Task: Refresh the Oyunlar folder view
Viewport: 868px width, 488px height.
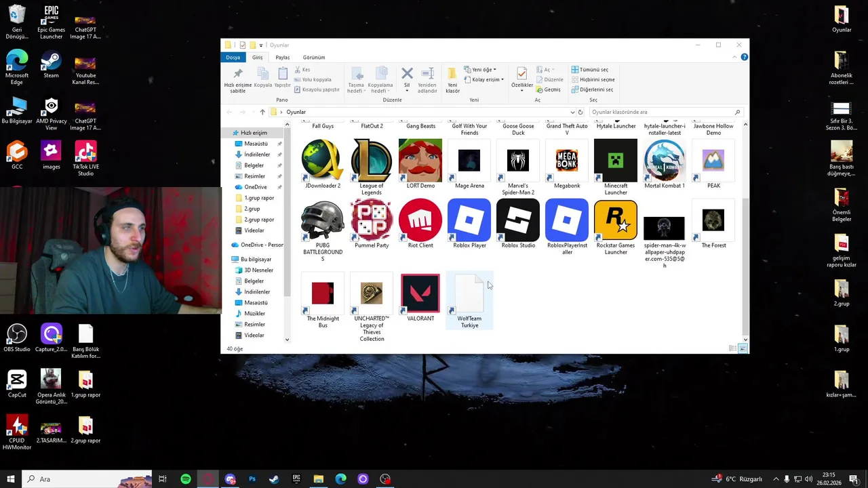Action: pos(580,112)
